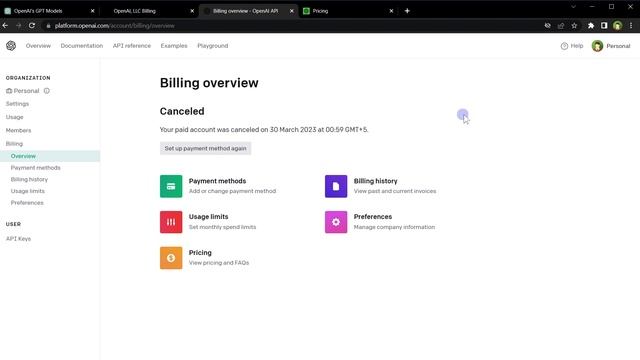Click the share page icon in address bar
Image resolution: width=640 pixels, height=360 pixels.
pos(561,26)
